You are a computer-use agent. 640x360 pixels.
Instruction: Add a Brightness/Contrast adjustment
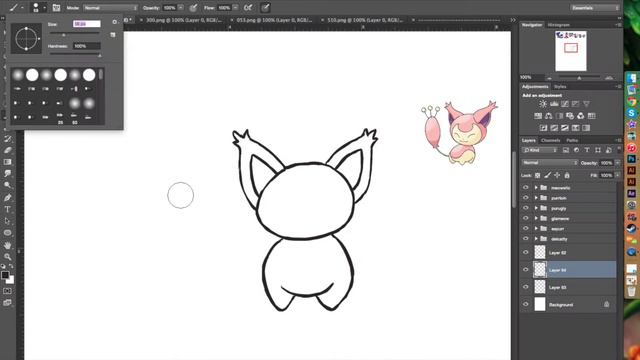[543, 104]
